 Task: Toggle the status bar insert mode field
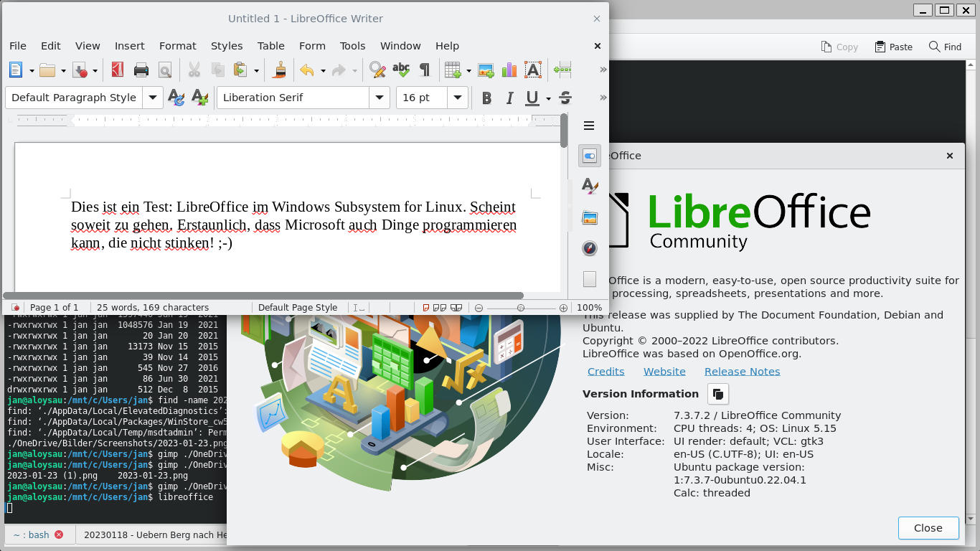359,308
